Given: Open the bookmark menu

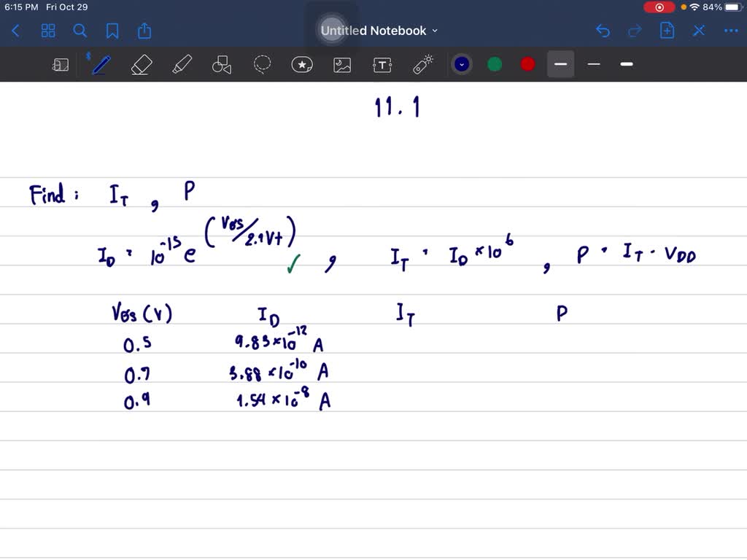Looking at the screenshot, I should click(x=111, y=31).
